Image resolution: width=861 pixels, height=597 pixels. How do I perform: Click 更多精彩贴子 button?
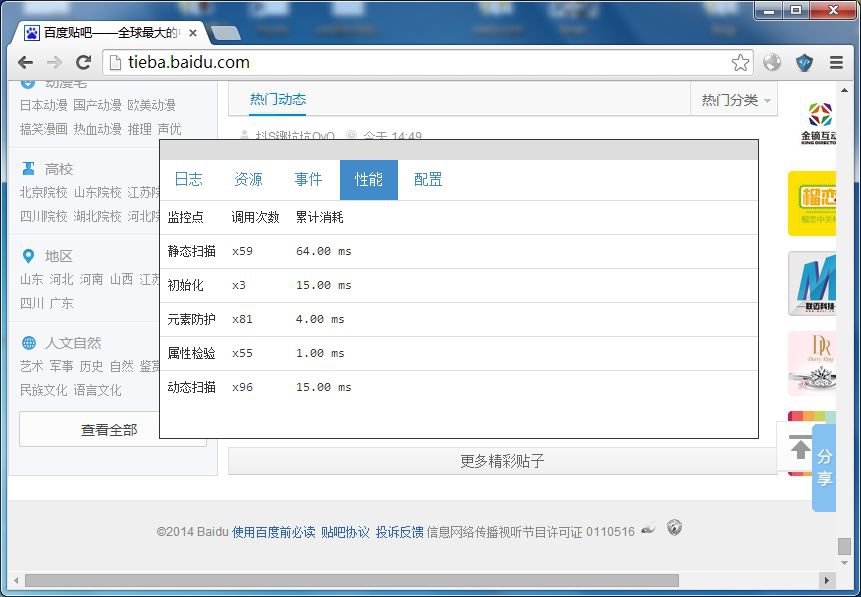click(x=502, y=461)
